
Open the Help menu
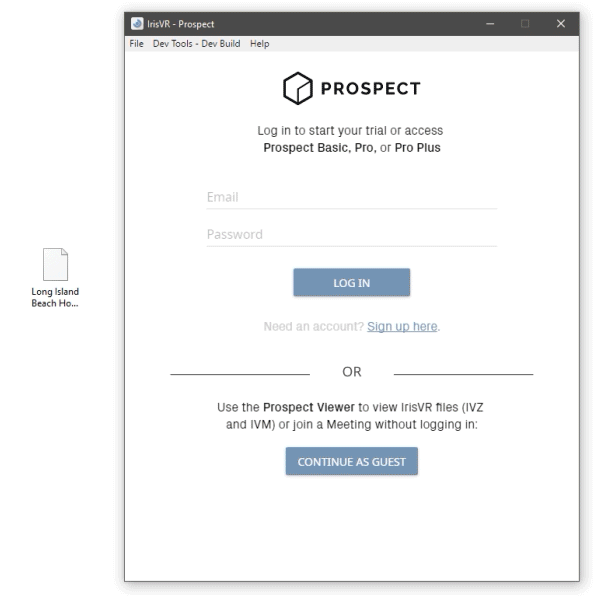pos(259,44)
